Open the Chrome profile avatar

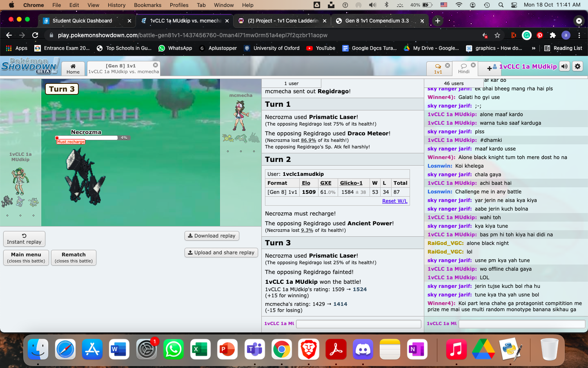[566, 35]
